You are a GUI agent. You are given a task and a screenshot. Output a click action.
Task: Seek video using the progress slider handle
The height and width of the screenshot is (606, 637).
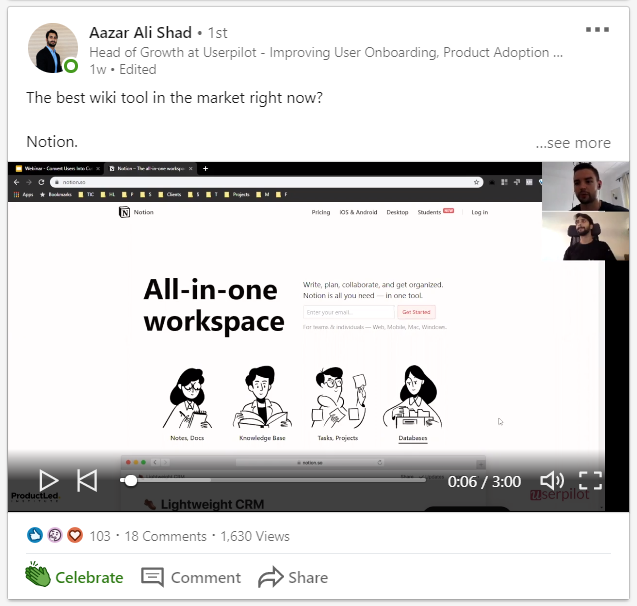pyautogui.click(x=131, y=480)
